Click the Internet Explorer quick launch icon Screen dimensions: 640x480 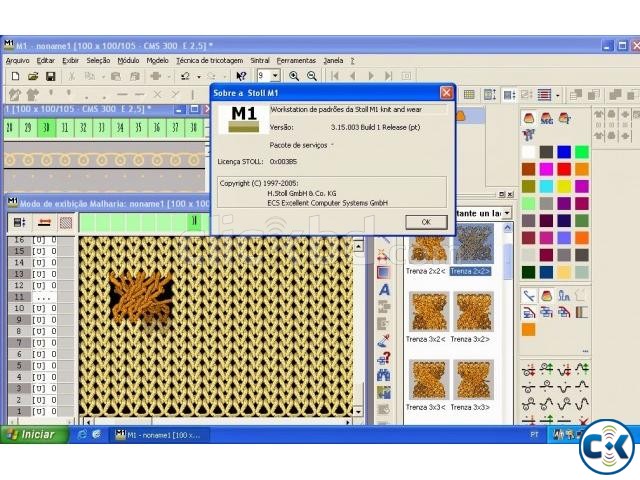click(x=82, y=434)
